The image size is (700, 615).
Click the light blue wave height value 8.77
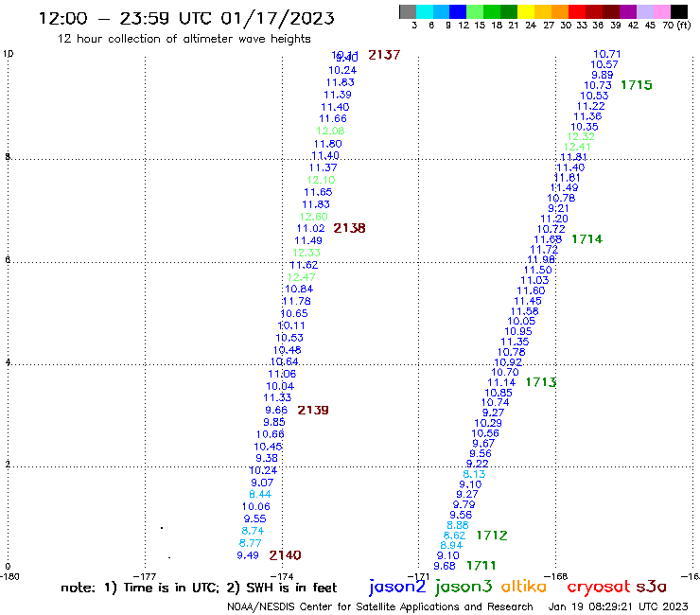coord(250,543)
